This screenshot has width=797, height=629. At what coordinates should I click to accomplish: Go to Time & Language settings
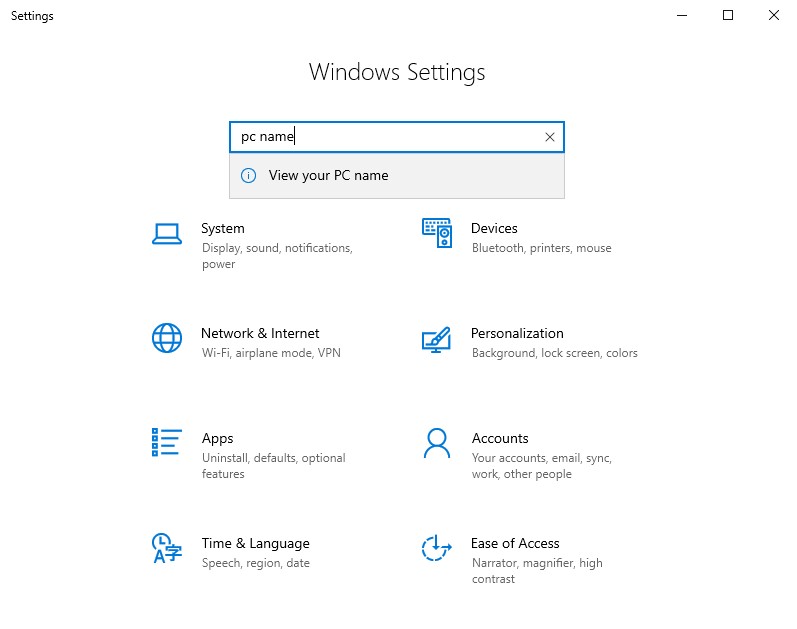[x=256, y=544]
